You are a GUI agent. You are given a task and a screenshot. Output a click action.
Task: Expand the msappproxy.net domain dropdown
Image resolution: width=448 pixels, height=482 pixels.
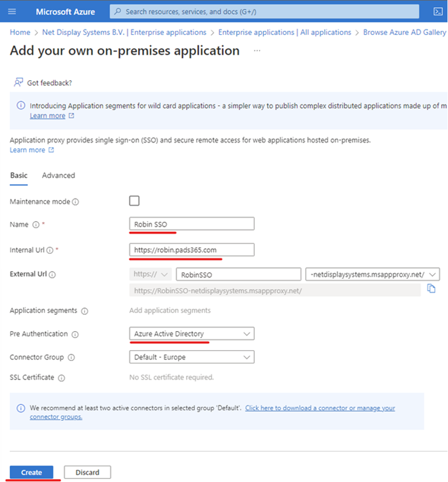pos(373,274)
